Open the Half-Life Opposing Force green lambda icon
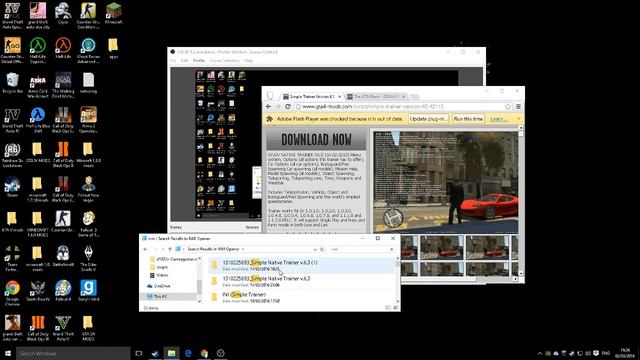This screenshot has height=360, width=640. pos(38,50)
